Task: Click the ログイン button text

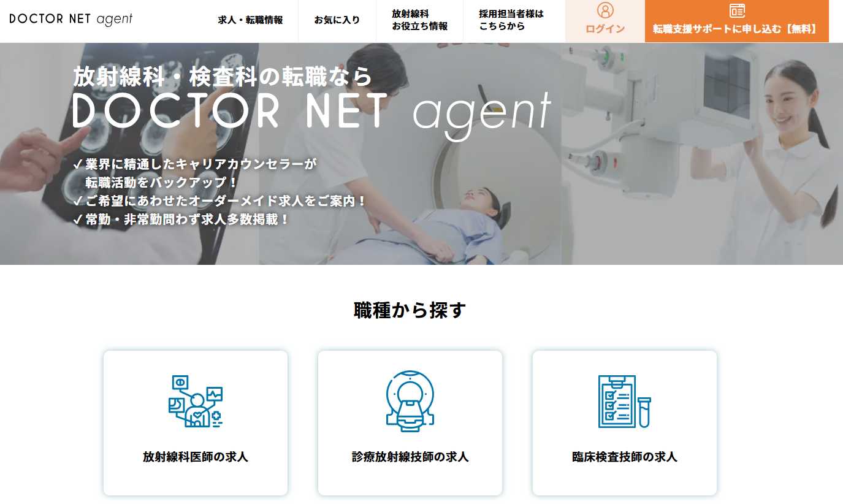Action: tap(605, 29)
